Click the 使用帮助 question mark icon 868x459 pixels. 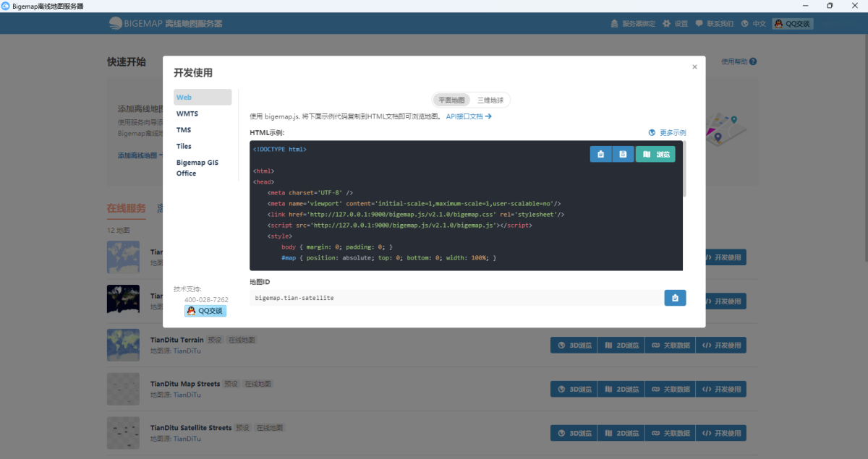pos(753,61)
